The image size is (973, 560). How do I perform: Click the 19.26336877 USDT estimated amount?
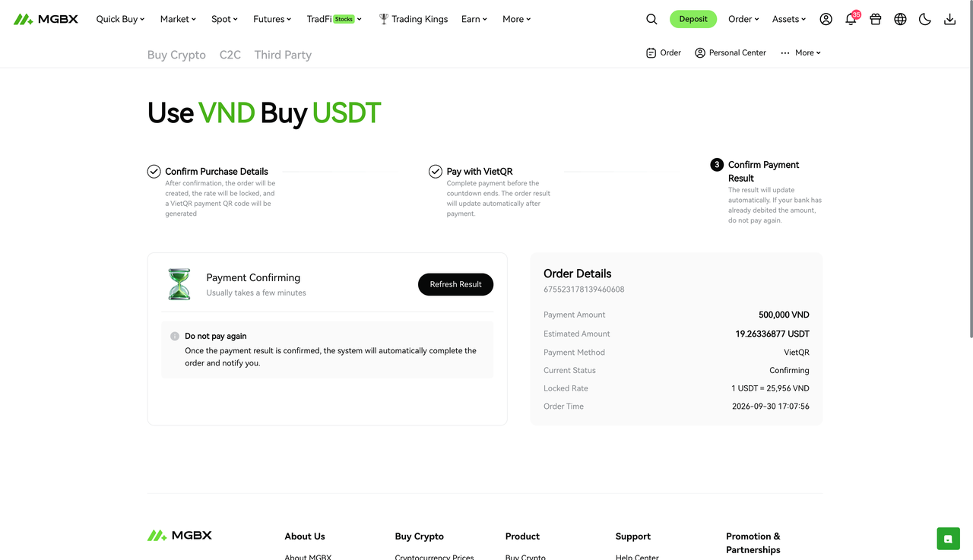coord(772,334)
